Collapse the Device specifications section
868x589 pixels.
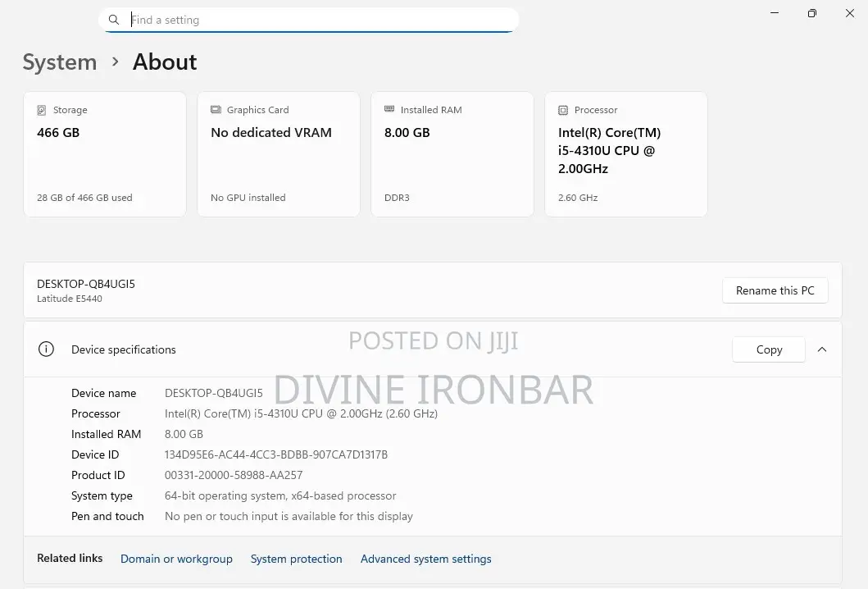click(x=822, y=349)
